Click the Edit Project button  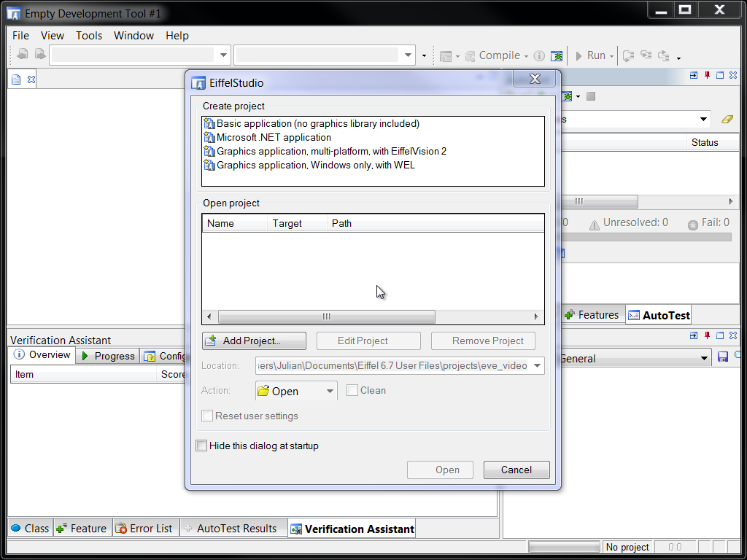pos(368,341)
